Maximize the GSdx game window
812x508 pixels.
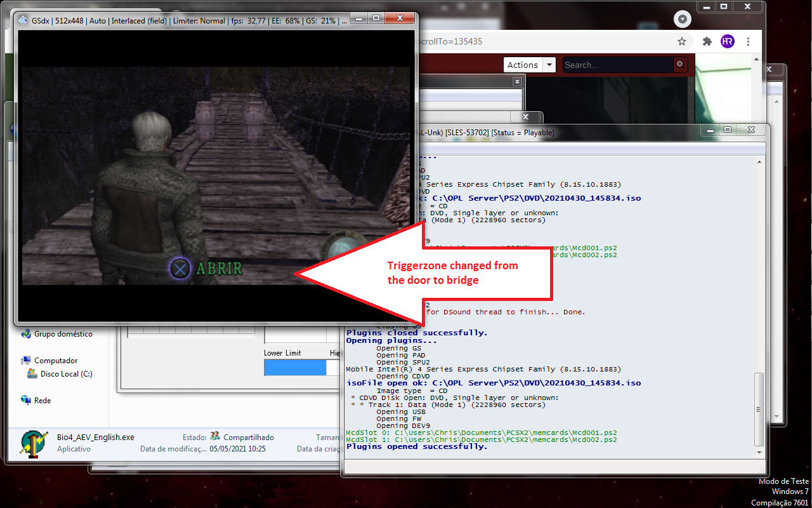coord(376,19)
